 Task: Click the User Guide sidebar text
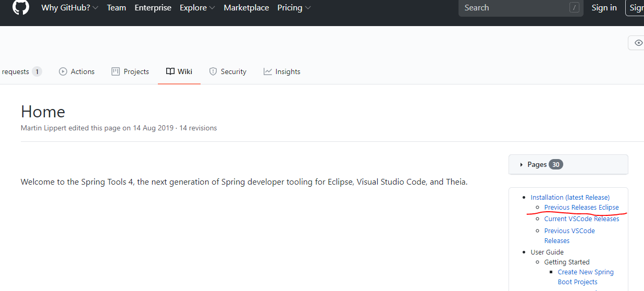click(547, 252)
